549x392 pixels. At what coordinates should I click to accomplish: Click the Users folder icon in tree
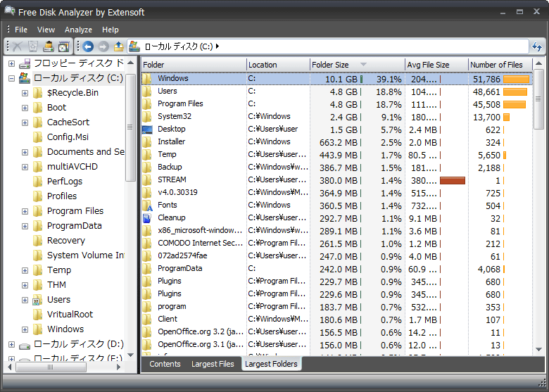point(37,300)
